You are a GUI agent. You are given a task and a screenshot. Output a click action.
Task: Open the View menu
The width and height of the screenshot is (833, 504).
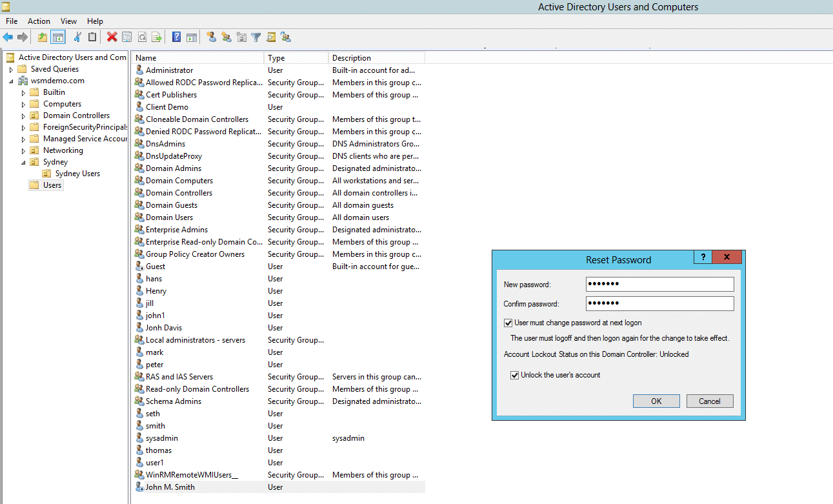tap(68, 21)
